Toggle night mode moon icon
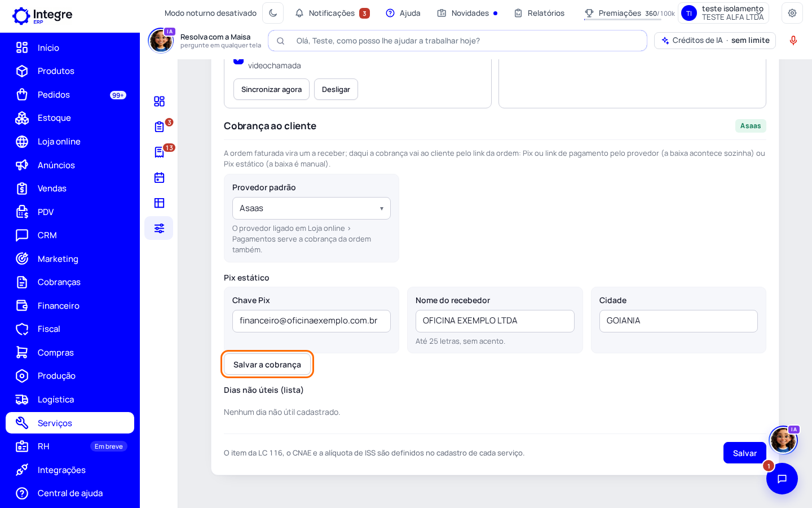This screenshot has height=508, width=812. pos(273,13)
